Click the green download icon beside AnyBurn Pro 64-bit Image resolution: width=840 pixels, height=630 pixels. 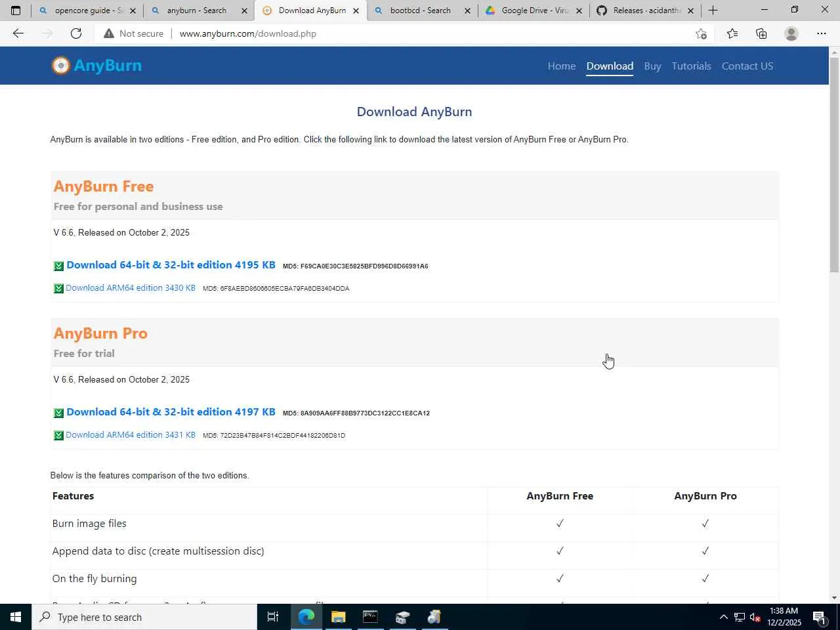tap(58, 413)
